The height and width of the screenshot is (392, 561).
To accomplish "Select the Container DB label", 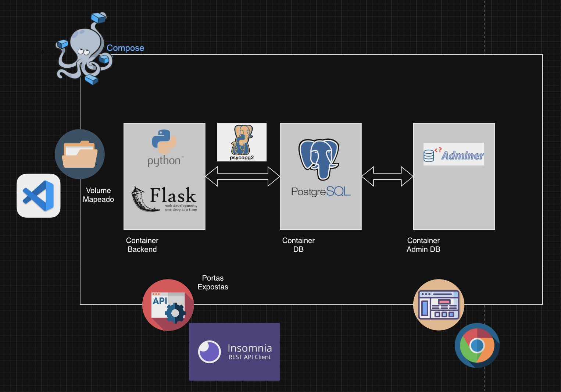I will coord(299,245).
